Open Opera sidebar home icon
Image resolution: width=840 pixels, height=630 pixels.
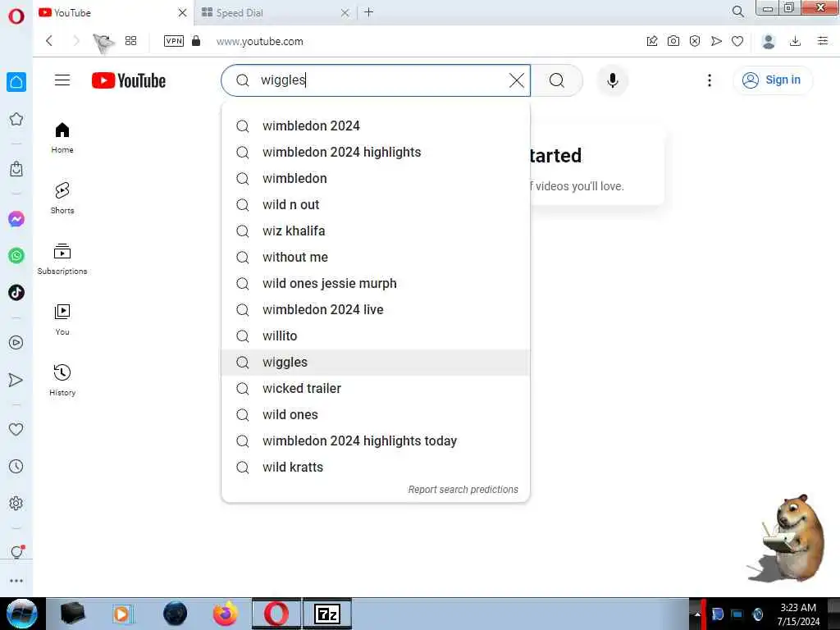point(16,82)
